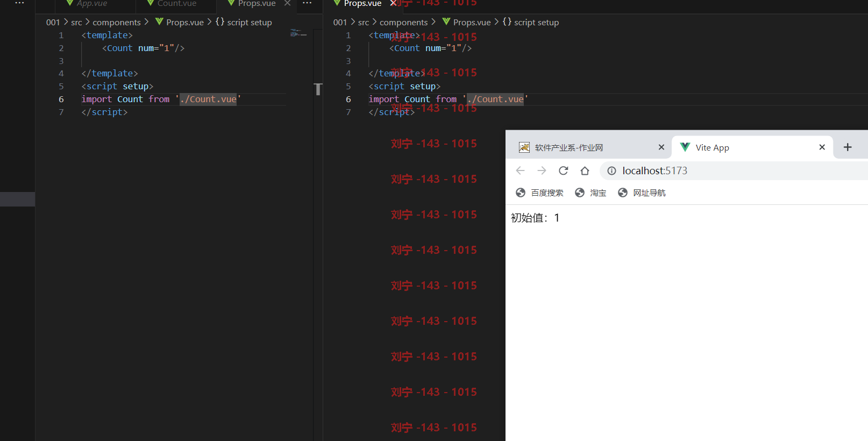Screen dimensions: 868x441
Task: Click 'import Count from' in right editor
Action: (412, 99)
